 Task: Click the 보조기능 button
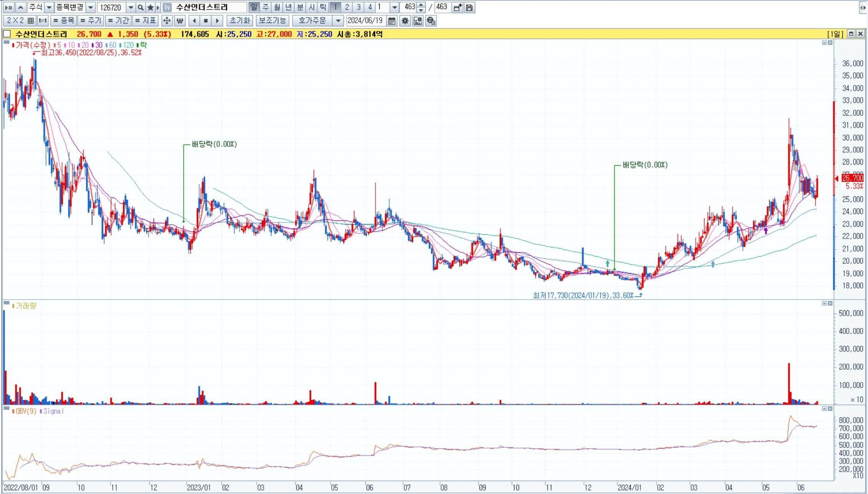pyautogui.click(x=272, y=21)
